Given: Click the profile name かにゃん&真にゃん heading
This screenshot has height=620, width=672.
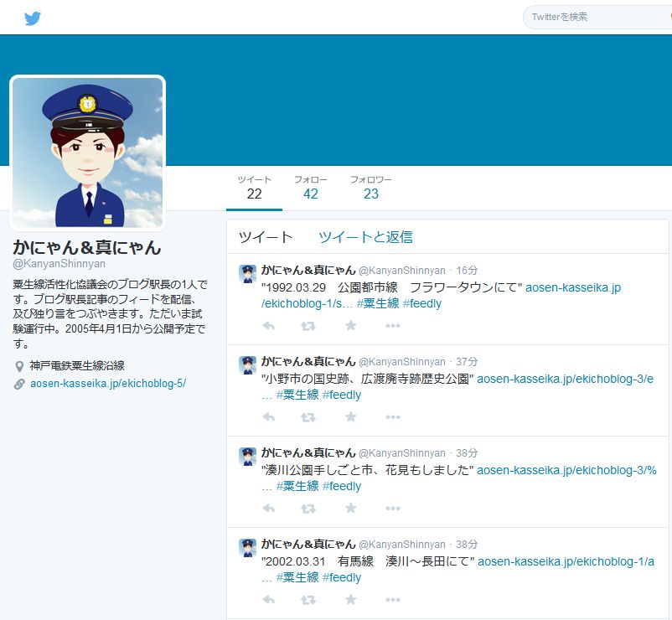Looking at the screenshot, I should coord(87,248).
